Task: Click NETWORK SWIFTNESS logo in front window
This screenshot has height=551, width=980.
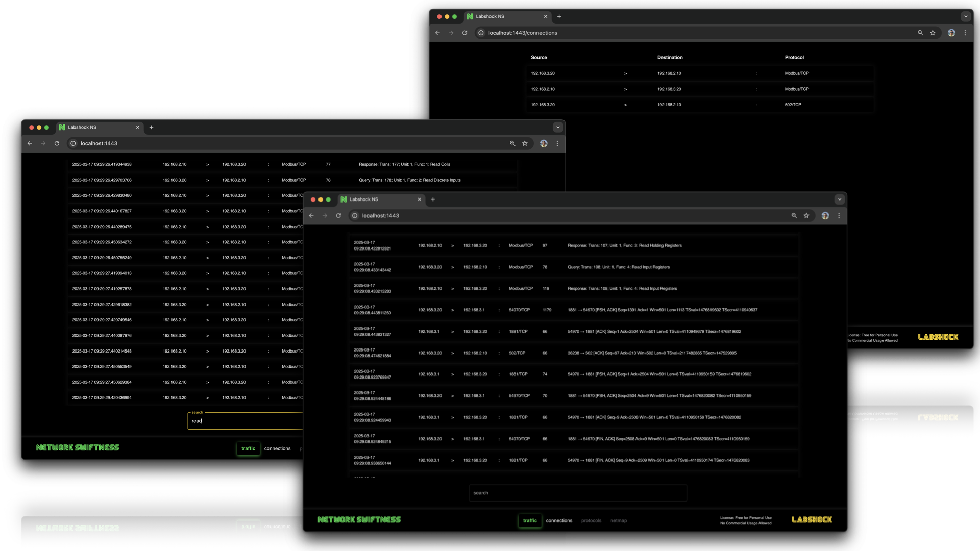Action: [359, 520]
